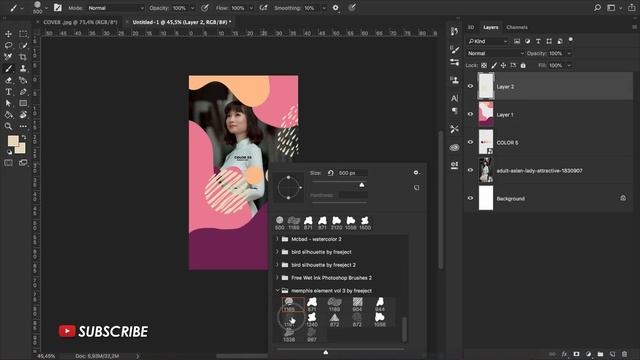Create new group folder icon
This screenshot has height=360, width=640.
(600, 354)
